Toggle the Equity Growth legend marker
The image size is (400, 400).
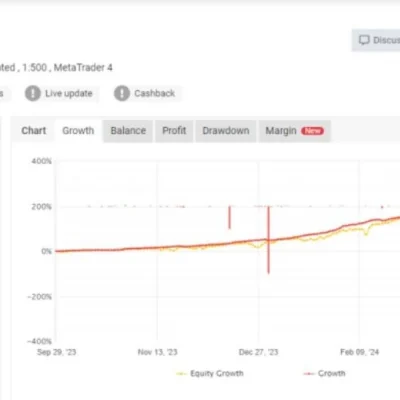[181, 374]
